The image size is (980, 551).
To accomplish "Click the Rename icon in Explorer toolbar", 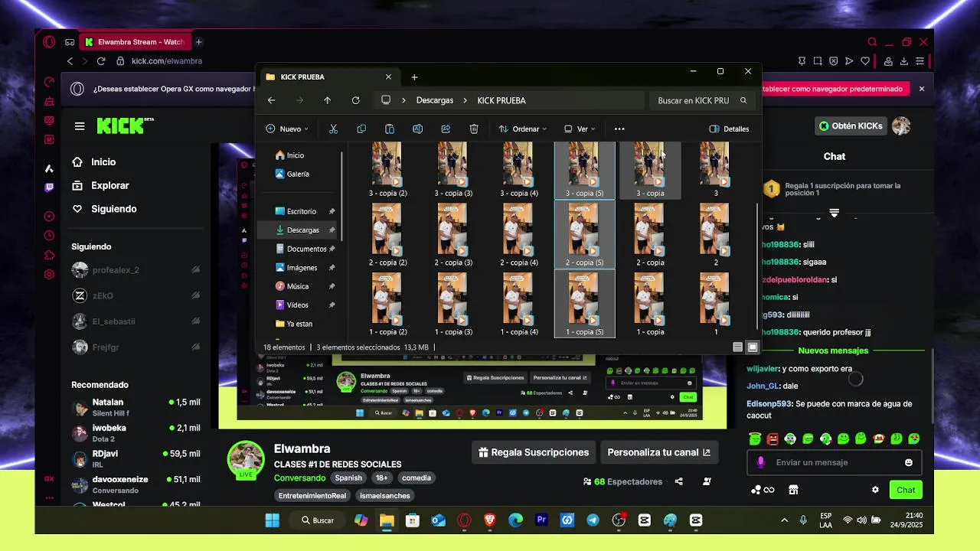I will pos(417,129).
